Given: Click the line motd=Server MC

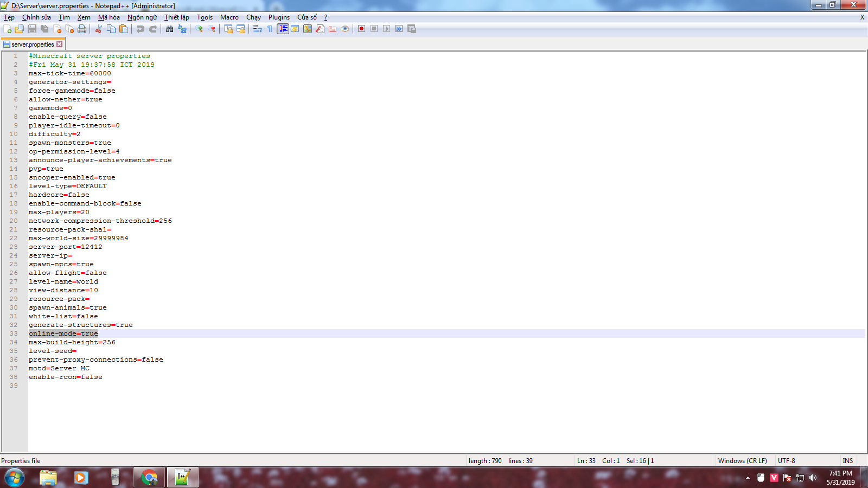Looking at the screenshot, I should pos(59,368).
